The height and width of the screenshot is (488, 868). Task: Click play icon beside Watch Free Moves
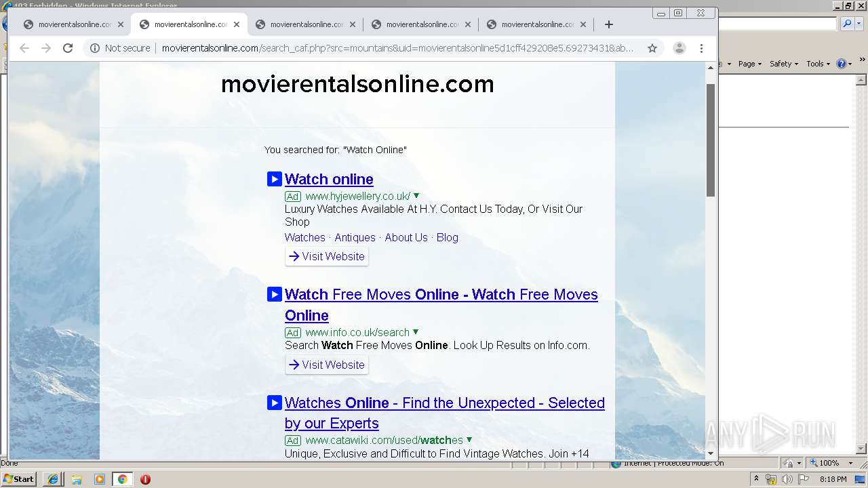pos(274,294)
